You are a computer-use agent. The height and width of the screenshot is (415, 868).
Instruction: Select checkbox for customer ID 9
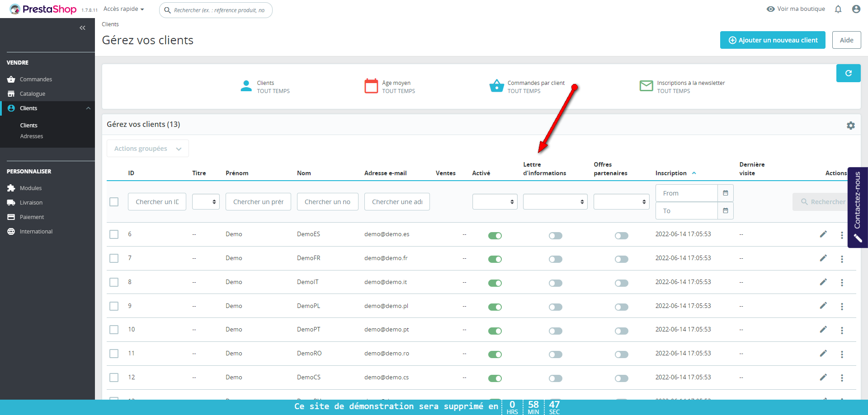tap(114, 306)
